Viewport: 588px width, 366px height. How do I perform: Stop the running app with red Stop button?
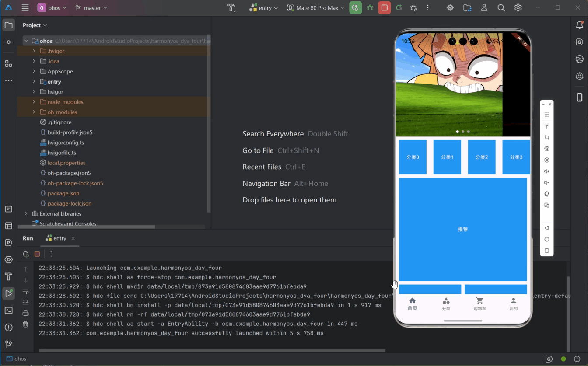(x=384, y=8)
